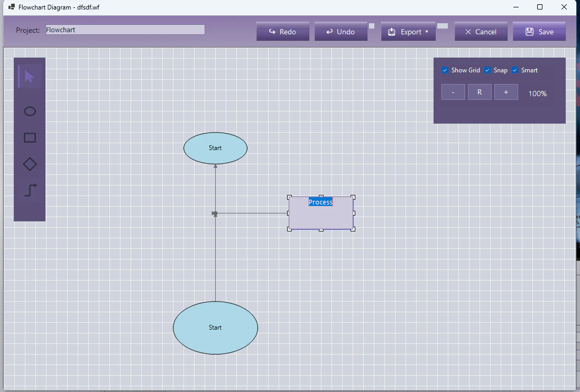Viewport: 580px width, 392px height.
Task: Select the upper Start ellipse
Action: [x=215, y=148]
